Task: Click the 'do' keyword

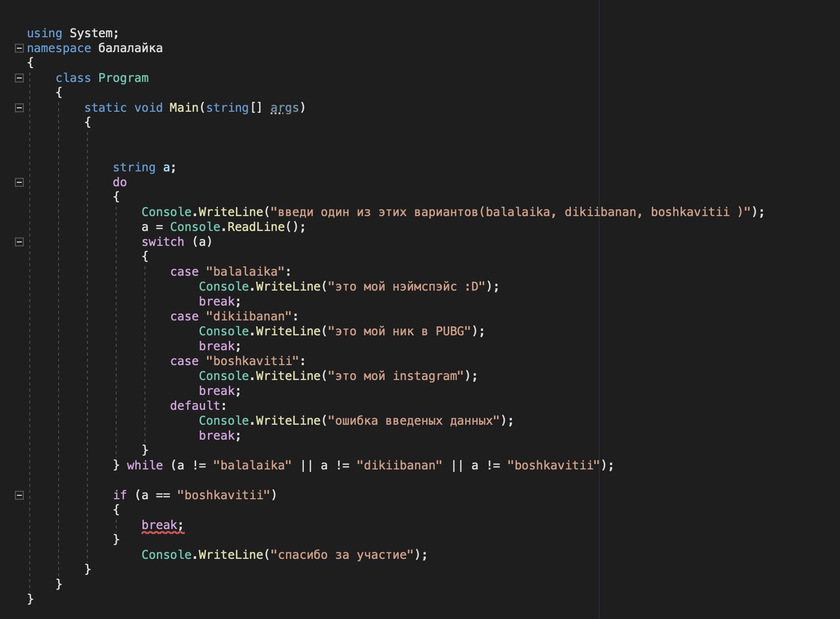Action: click(x=120, y=182)
